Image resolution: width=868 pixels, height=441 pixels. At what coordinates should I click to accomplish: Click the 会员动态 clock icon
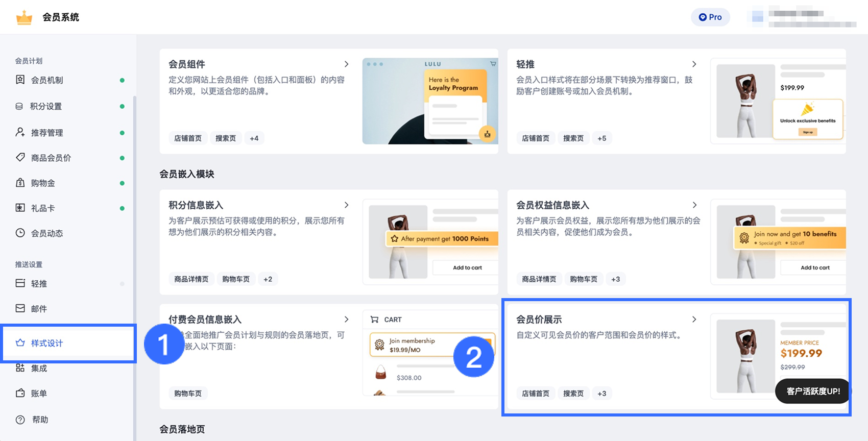(x=20, y=233)
